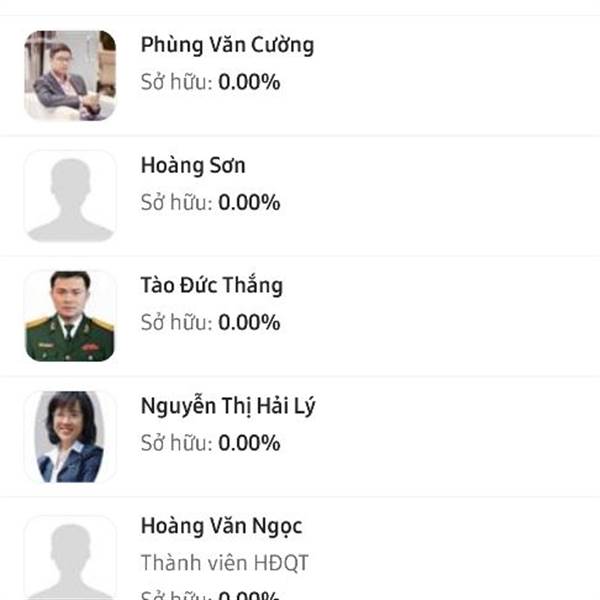Screen dimensions: 600x600
Task: Click Nguyễn Thị Hải Lý's 0.00% ownership value
Action: point(249,443)
